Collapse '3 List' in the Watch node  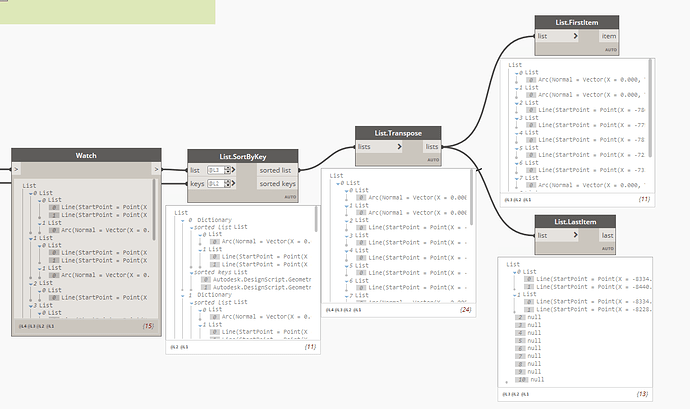pyautogui.click(x=31, y=306)
